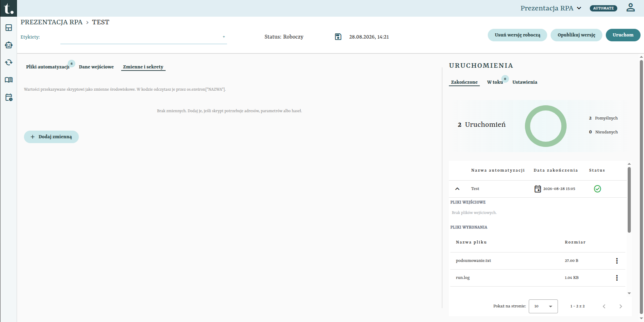Open the Zakończone runs tab
The height and width of the screenshot is (322, 644).
(x=464, y=82)
